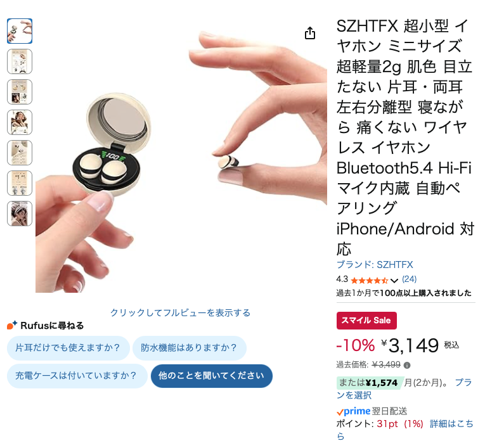Click the prime checkmark logo
The height and width of the screenshot is (448, 485).
tap(354, 411)
